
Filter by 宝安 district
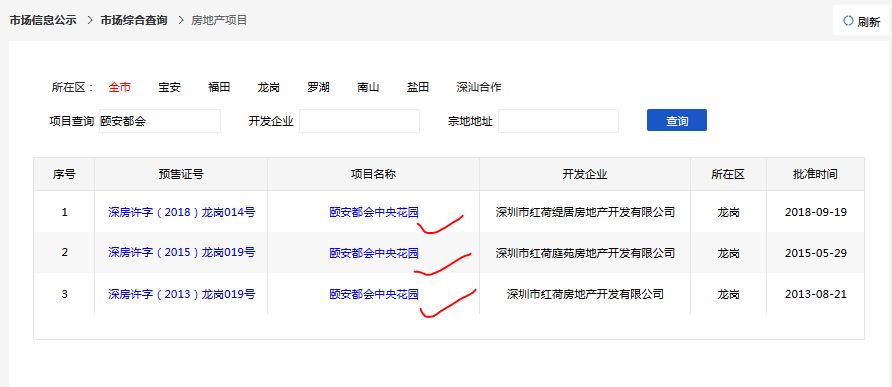pos(170,87)
